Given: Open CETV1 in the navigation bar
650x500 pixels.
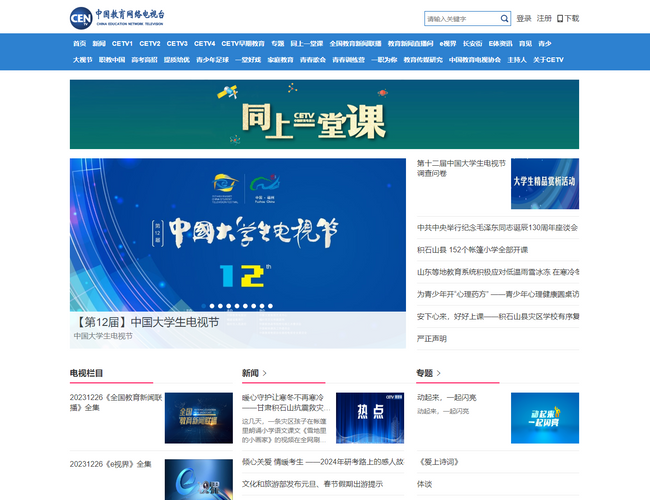Looking at the screenshot, I should click(x=122, y=44).
